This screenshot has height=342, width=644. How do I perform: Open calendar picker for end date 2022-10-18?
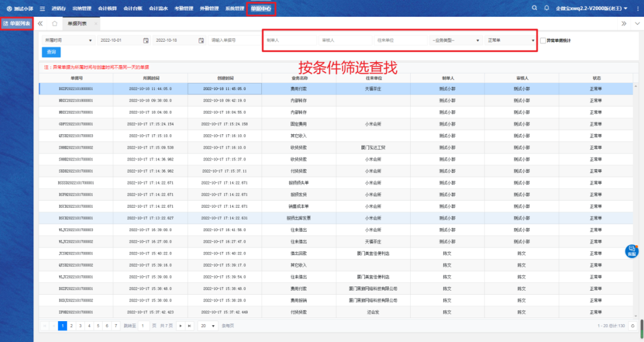pyautogui.click(x=200, y=41)
